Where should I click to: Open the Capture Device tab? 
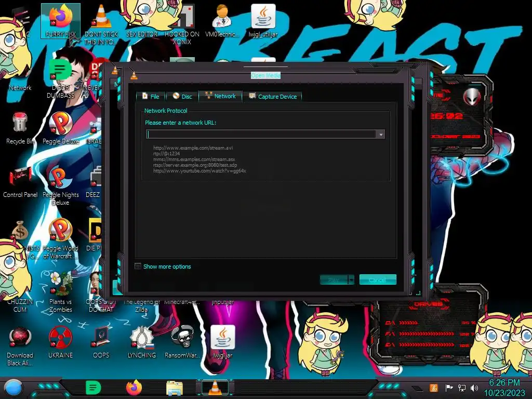[272, 96]
